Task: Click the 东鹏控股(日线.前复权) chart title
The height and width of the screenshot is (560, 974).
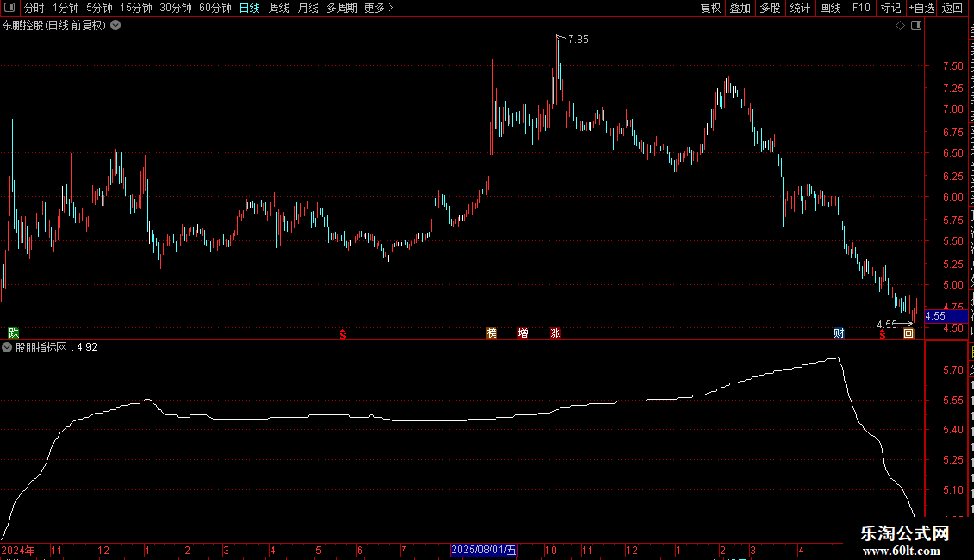Action: tap(54, 26)
